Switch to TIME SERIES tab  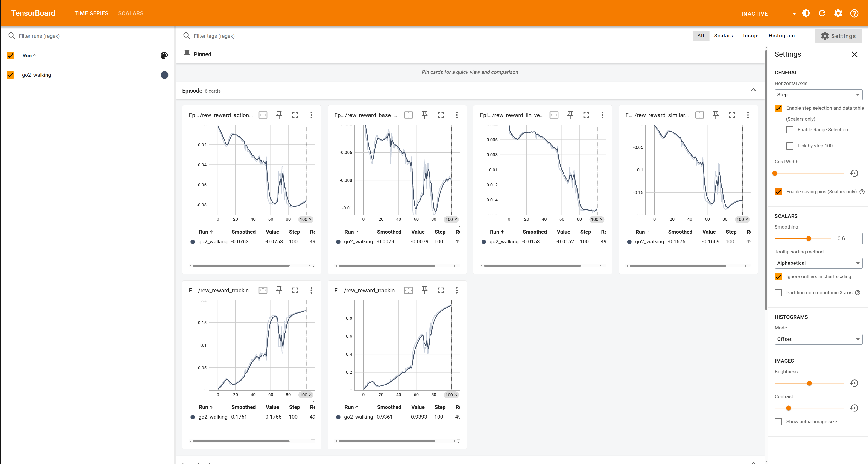click(x=91, y=14)
